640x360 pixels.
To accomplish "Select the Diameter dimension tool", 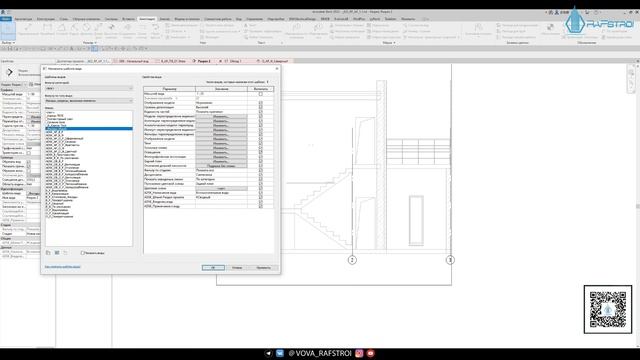I will coord(86,31).
